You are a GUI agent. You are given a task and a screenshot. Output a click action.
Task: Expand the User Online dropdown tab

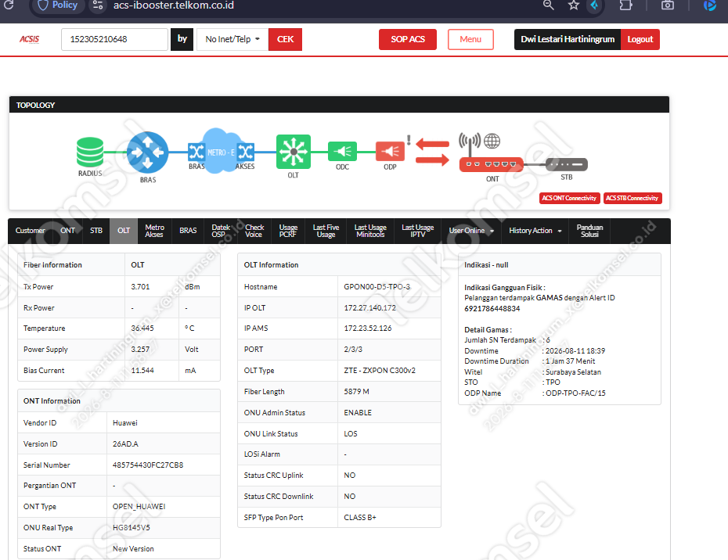click(x=470, y=231)
